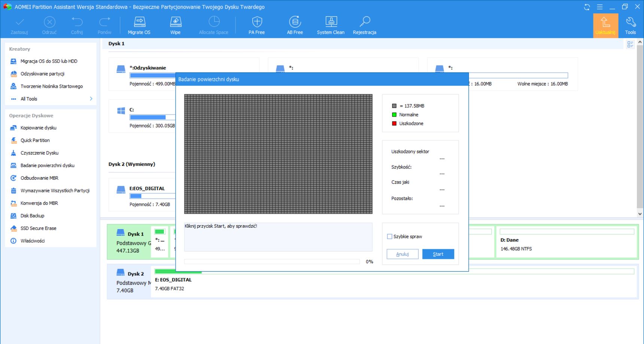The width and height of the screenshot is (644, 344).
Task: Select the E:EOS_DIGITAL partition card
Action: (142, 195)
